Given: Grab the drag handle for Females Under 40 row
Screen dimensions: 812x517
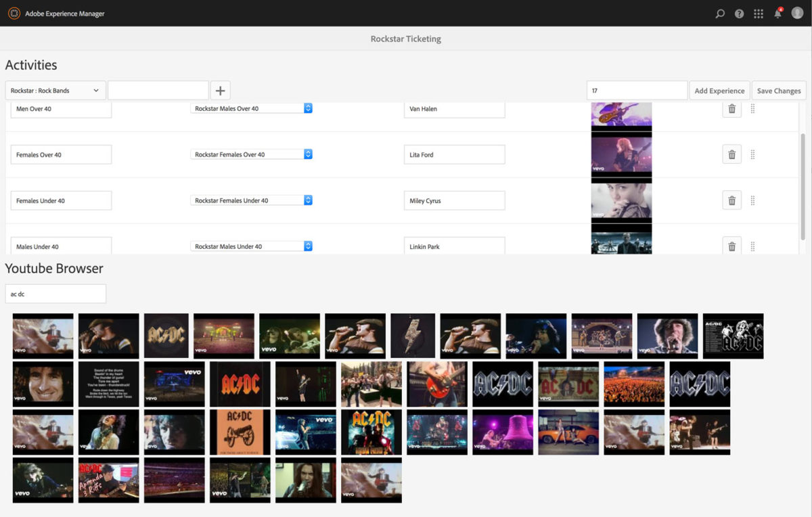Looking at the screenshot, I should [752, 200].
